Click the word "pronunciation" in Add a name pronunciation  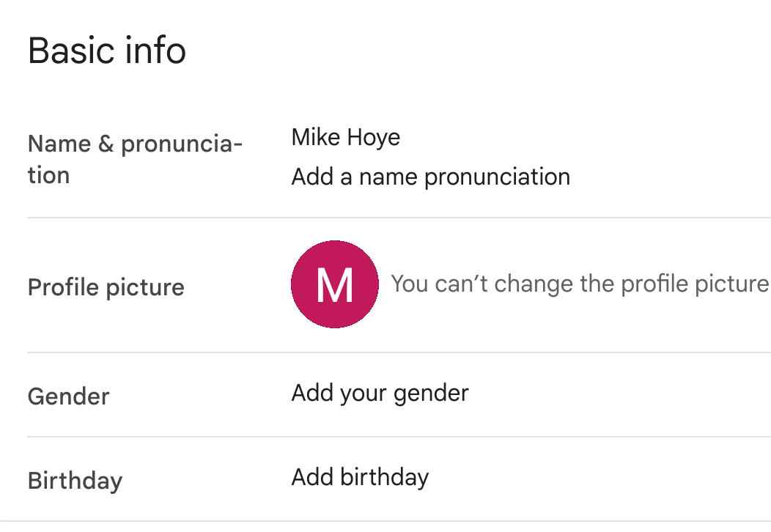pyautogui.click(x=497, y=177)
